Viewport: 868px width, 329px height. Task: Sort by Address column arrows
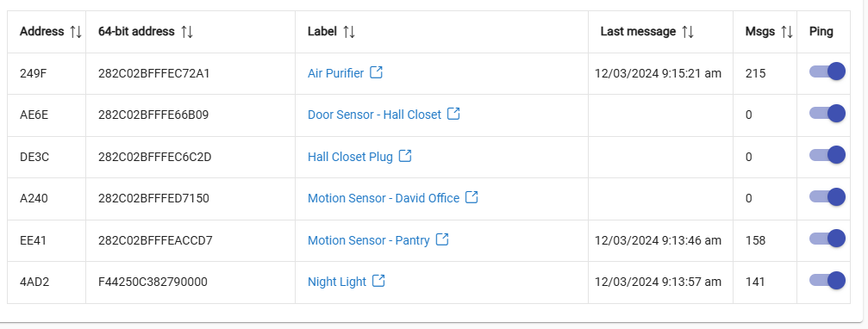[x=76, y=32]
